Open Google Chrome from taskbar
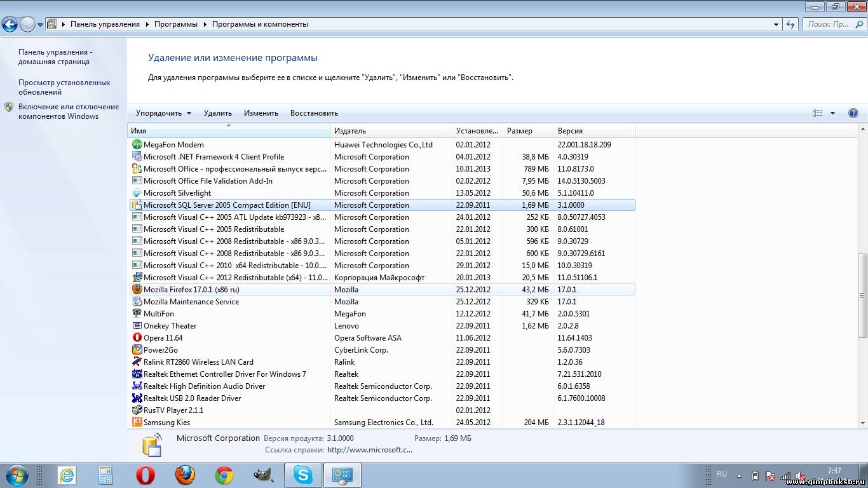The height and width of the screenshot is (488, 868). point(224,475)
